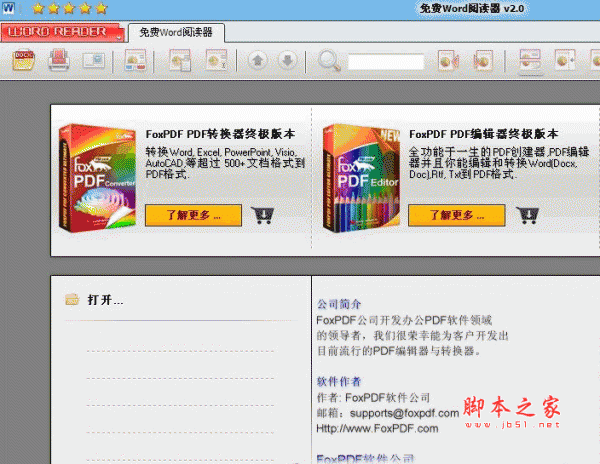Image resolution: width=600 pixels, height=464 pixels.
Task: Click the search text input field
Action: coord(386,62)
